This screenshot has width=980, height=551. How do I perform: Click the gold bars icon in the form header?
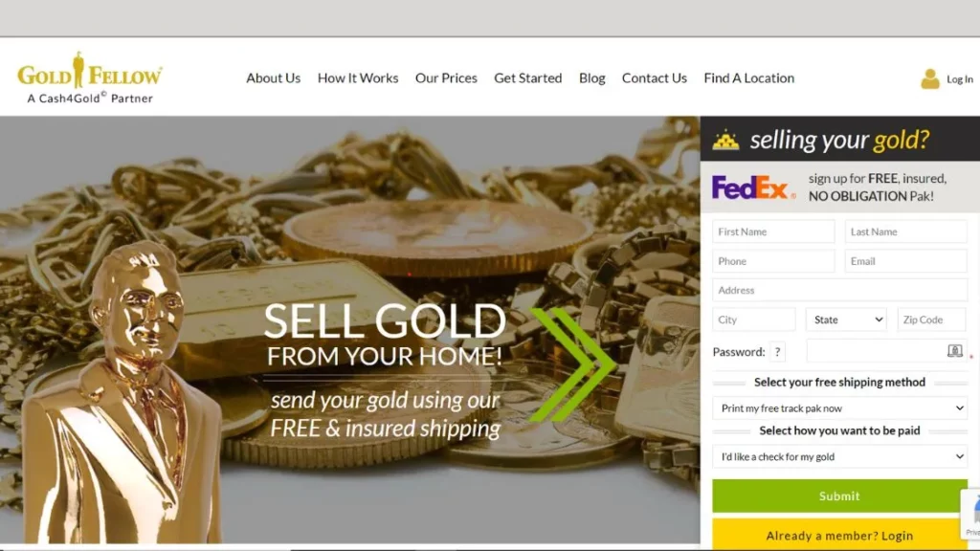(x=725, y=140)
